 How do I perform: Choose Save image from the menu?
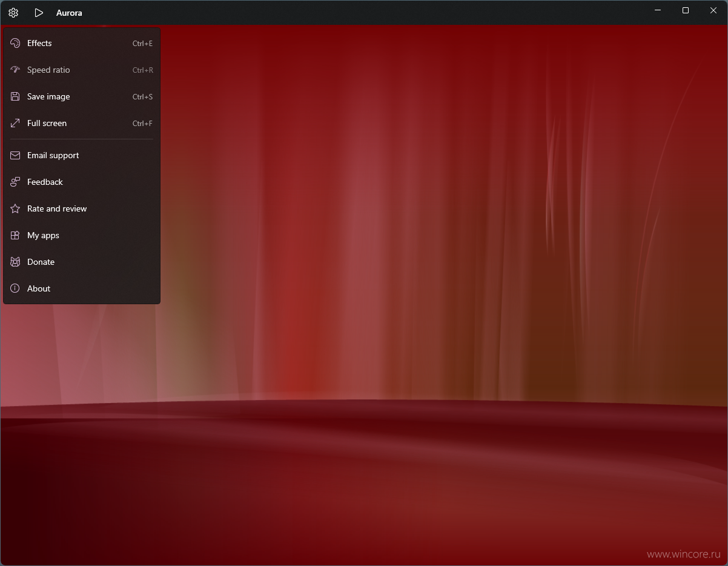coord(82,96)
